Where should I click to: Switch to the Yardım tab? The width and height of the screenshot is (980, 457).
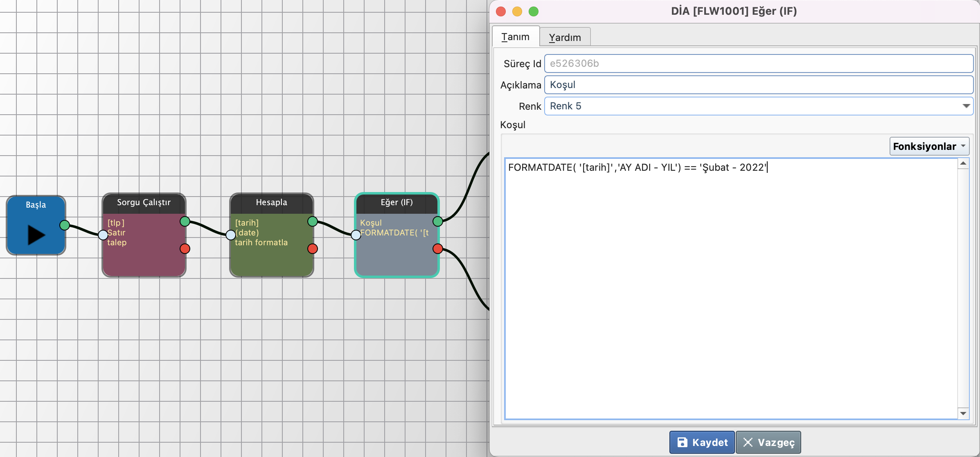pos(565,37)
